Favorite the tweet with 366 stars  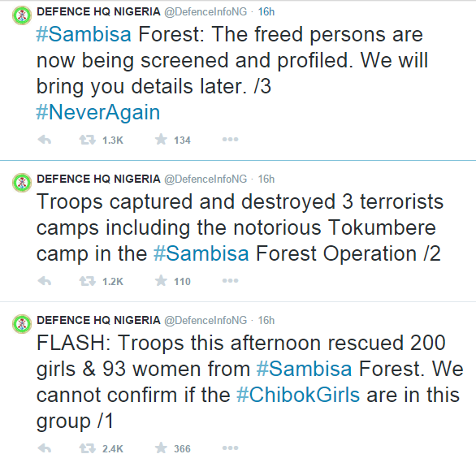pyautogui.click(x=161, y=448)
